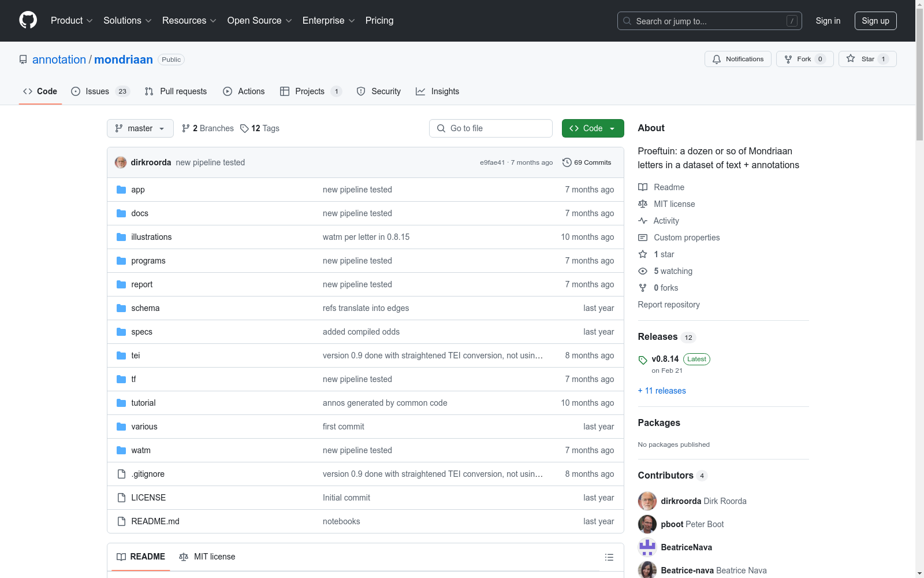
Task: Click the tei folder icon
Action: 121,355
